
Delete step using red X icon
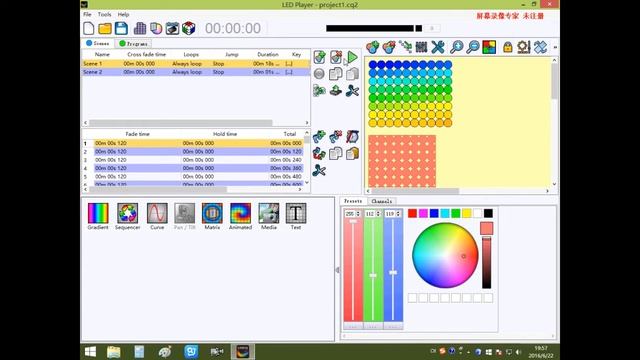(336, 137)
